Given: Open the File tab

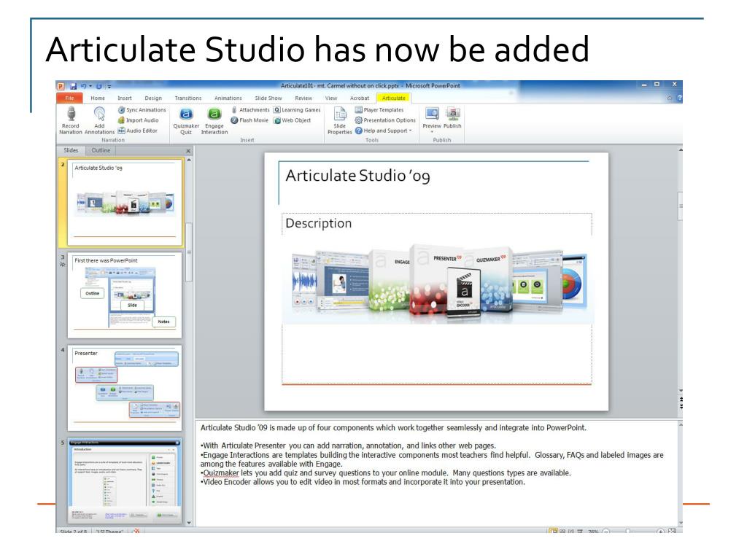Looking at the screenshot, I should click(x=69, y=98).
